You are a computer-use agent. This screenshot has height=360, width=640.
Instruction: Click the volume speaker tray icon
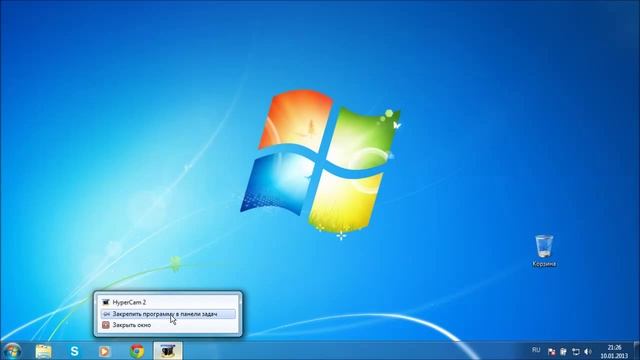[588, 351]
